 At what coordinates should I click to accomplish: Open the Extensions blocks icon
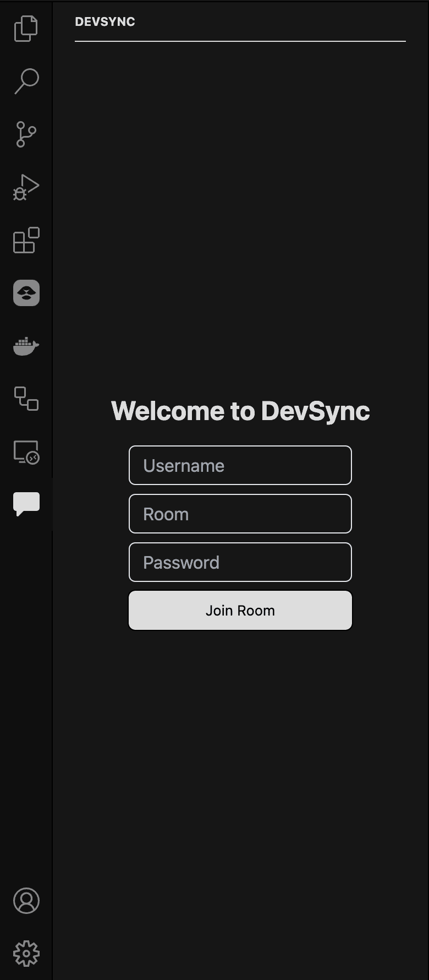coord(26,240)
